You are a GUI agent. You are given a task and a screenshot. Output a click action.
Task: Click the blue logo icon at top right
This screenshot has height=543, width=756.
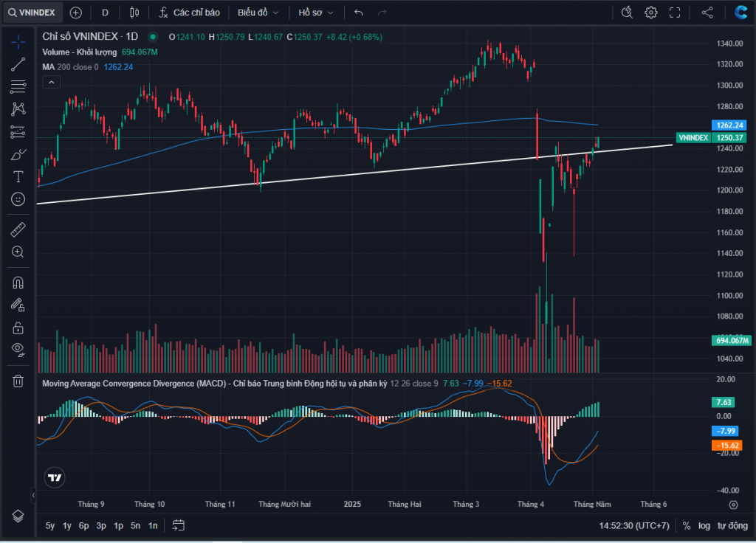point(740,13)
